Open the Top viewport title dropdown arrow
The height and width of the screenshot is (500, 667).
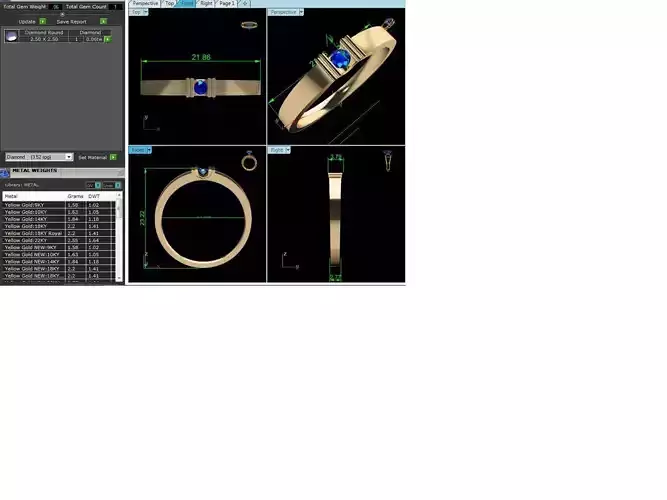[x=145, y=12]
